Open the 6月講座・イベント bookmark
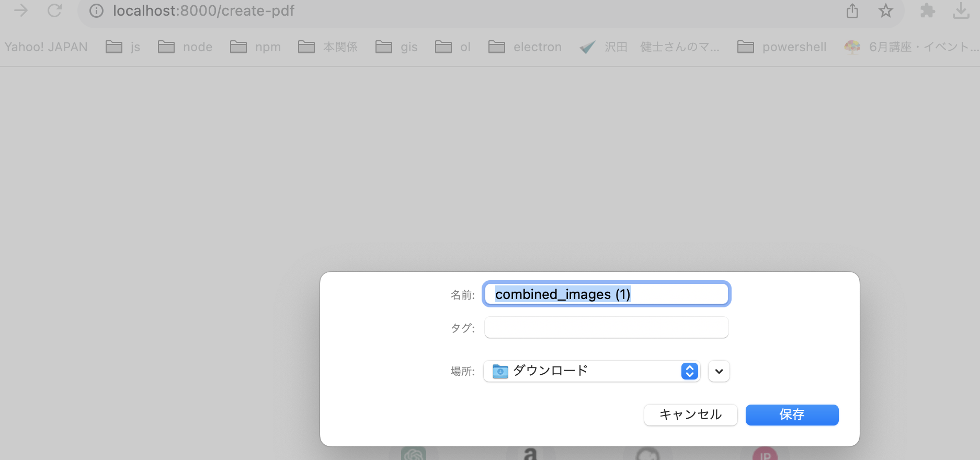Screen dimensions: 980x460 click(x=911, y=47)
